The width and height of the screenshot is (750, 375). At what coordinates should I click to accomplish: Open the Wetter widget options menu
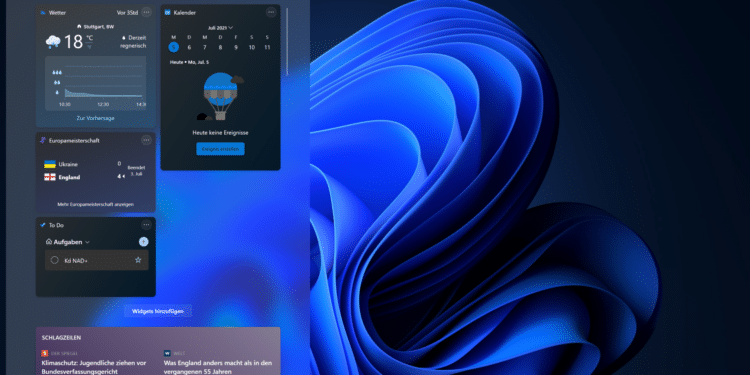pyautogui.click(x=146, y=12)
